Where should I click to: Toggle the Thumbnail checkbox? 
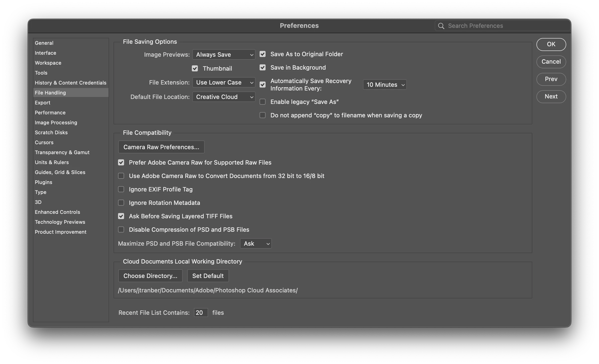pyautogui.click(x=195, y=68)
